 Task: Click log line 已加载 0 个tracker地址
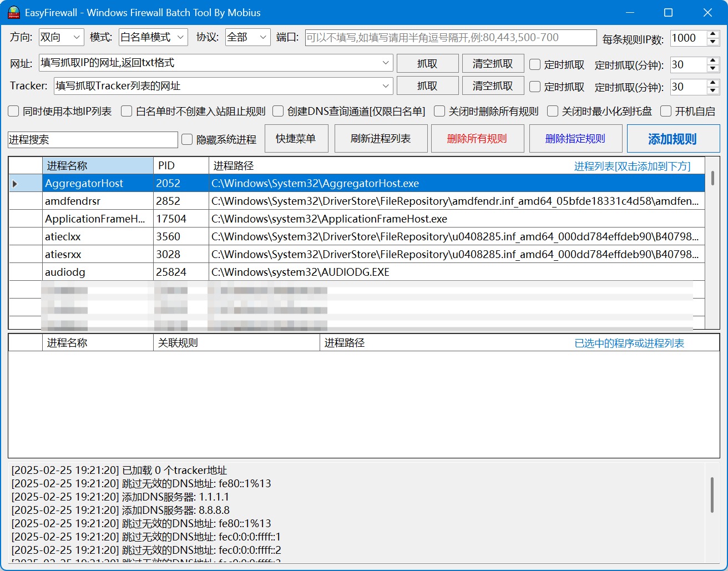[119, 470]
